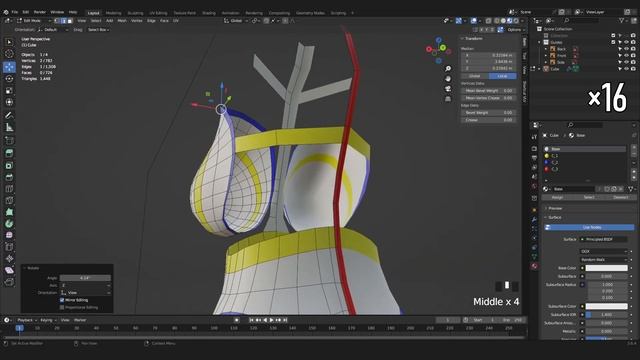The width and height of the screenshot is (640, 360).
Task: Click the Rotate Angle field
Action: [85, 278]
